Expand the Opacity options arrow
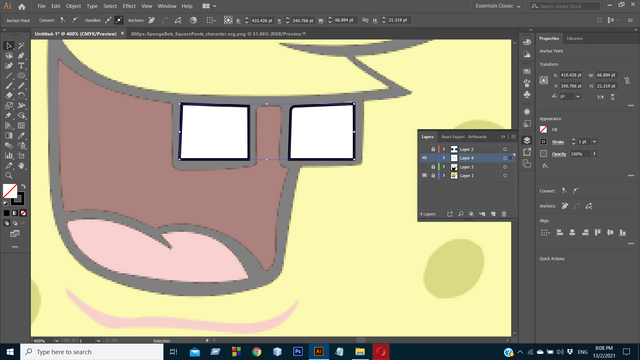640x360 pixels. (x=595, y=154)
